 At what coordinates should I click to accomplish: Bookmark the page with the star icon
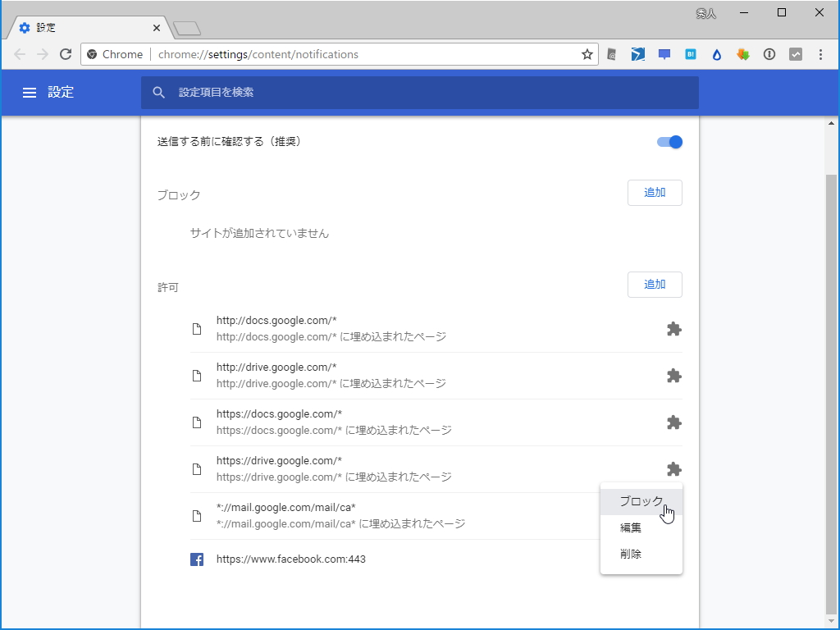pos(587,54)
